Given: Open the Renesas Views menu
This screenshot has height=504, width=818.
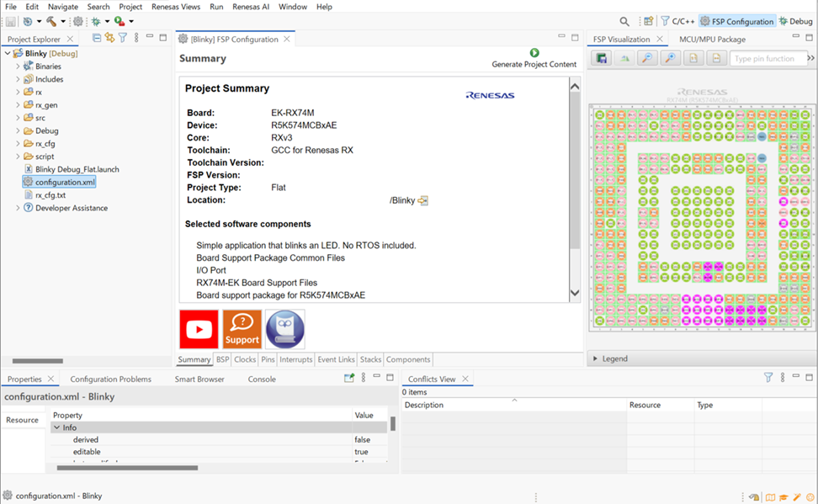Looking at the screenshot, I should coord(176,7).
